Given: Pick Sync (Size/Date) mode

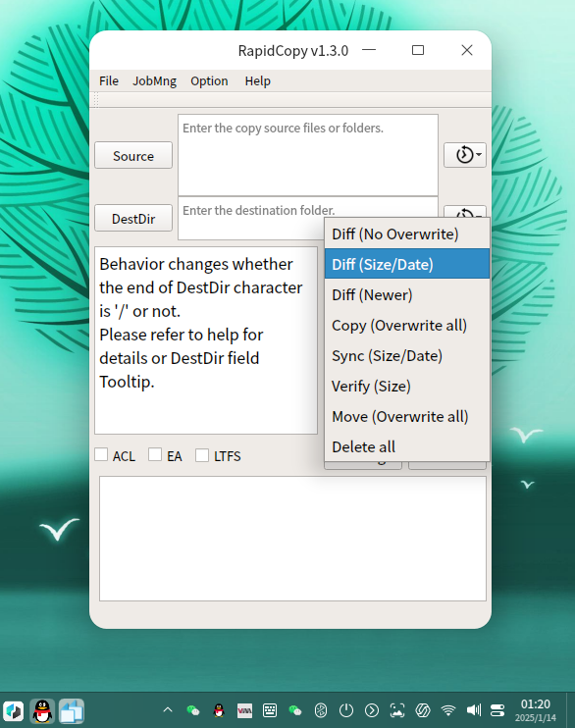Looking at the screenshot, I should [407, 355].
